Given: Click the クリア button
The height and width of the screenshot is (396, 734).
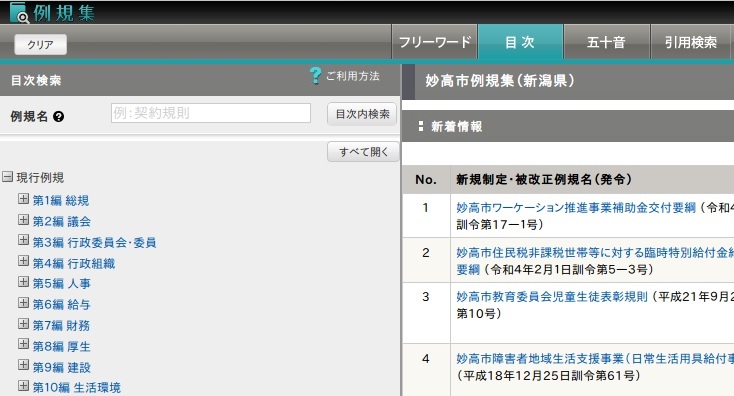Looking at the screenshot, I should 40,45.
